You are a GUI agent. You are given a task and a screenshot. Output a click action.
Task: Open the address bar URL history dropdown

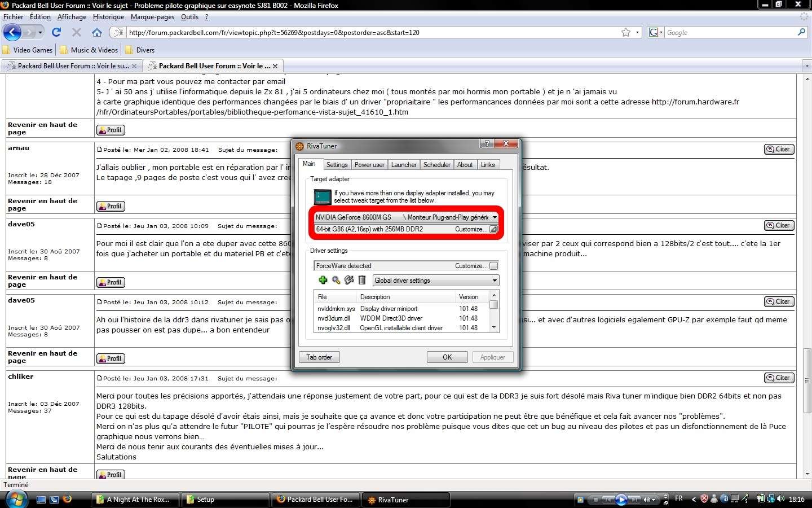pos(638,32)
